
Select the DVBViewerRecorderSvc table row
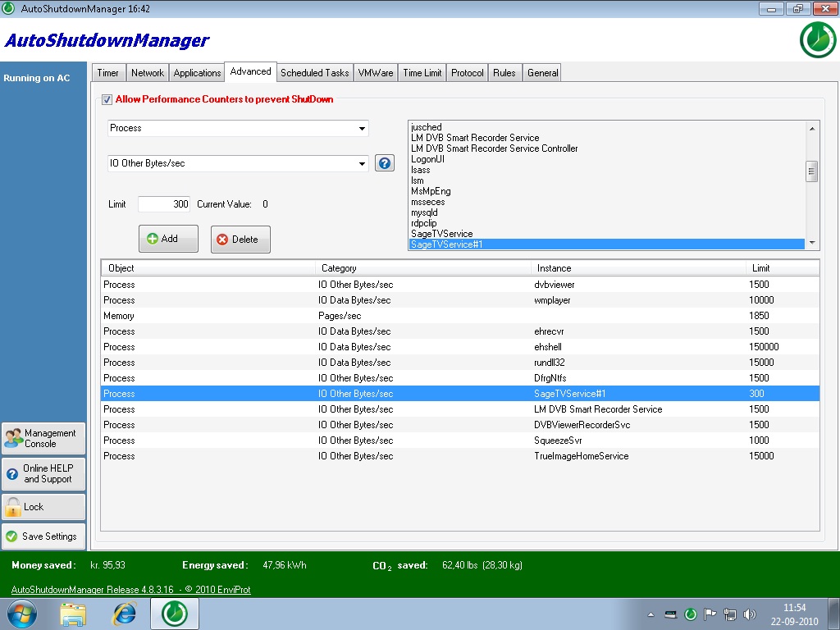(x=460, y=425)
